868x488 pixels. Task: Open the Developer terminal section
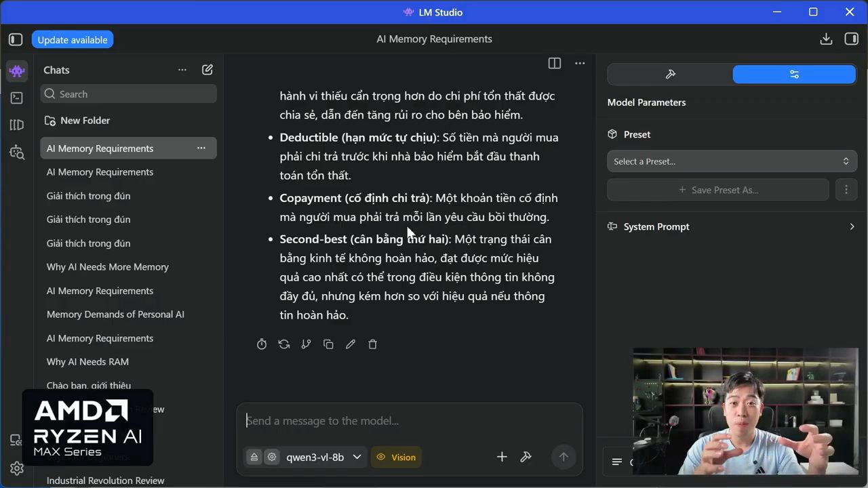(17, 98)
